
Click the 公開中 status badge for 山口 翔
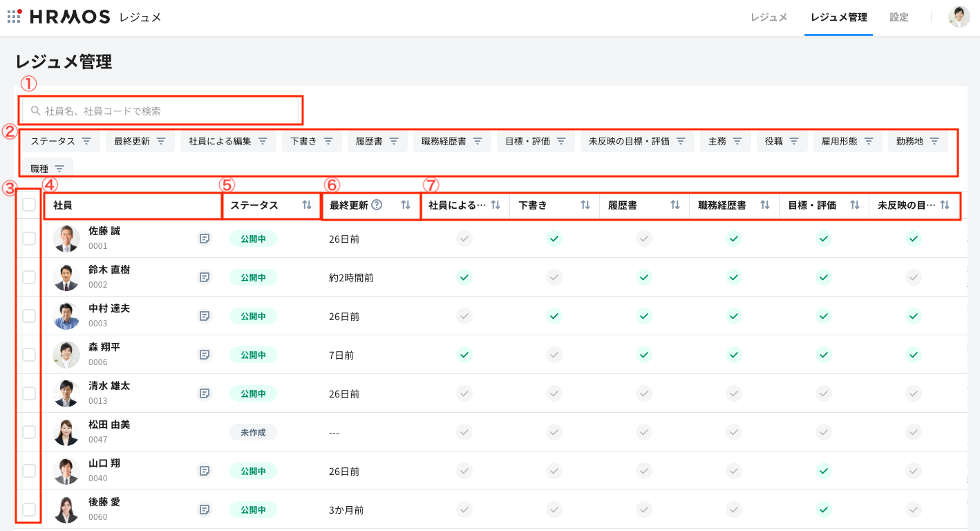pyautogui.click(x=253, y=471)
